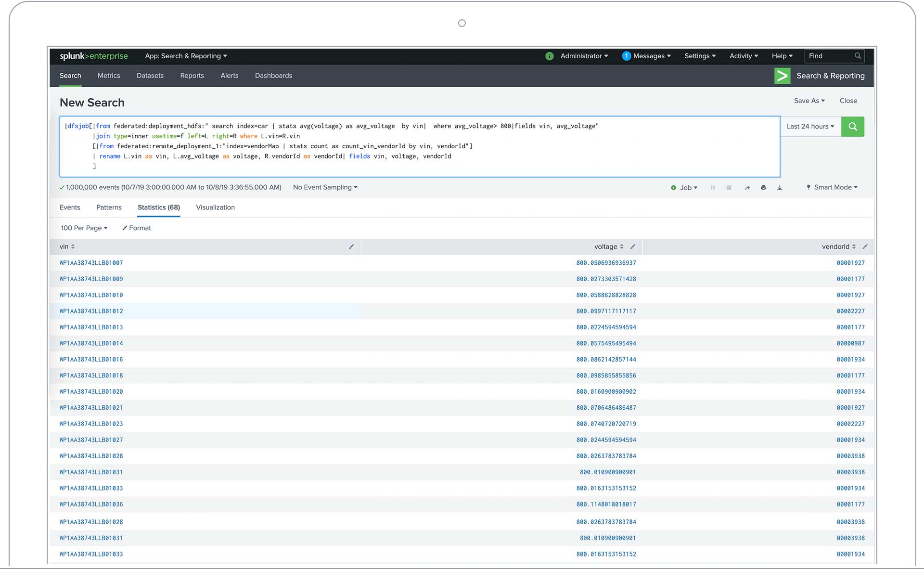Click the splunk>enterprise logo
The image size is (924, 569).
(94, 56)
